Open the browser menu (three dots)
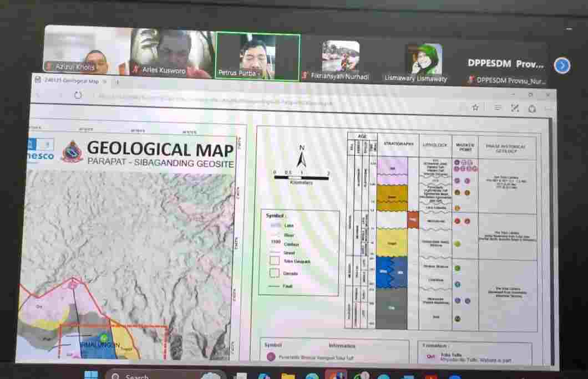 [548, 109]
